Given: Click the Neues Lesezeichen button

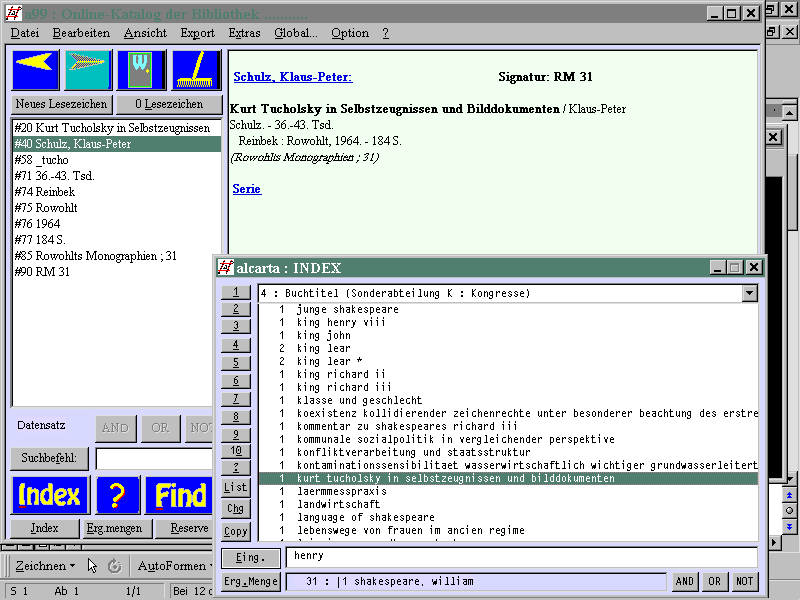Looking at the screenshot, I should tap(58, 104).
